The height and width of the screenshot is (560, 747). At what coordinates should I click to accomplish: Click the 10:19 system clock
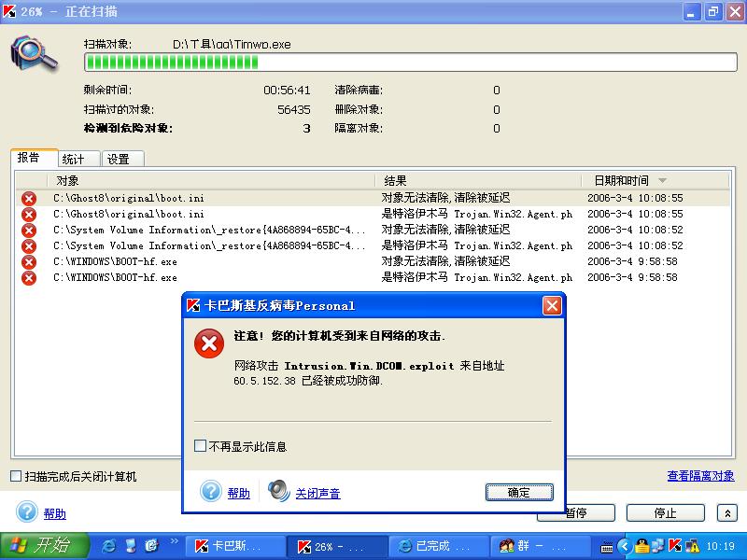(720, 546)
